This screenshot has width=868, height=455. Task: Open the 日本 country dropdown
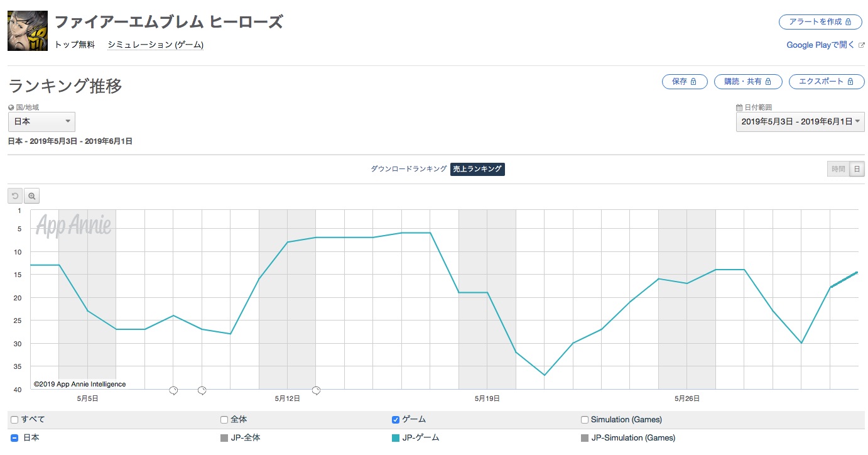point(41,121)
